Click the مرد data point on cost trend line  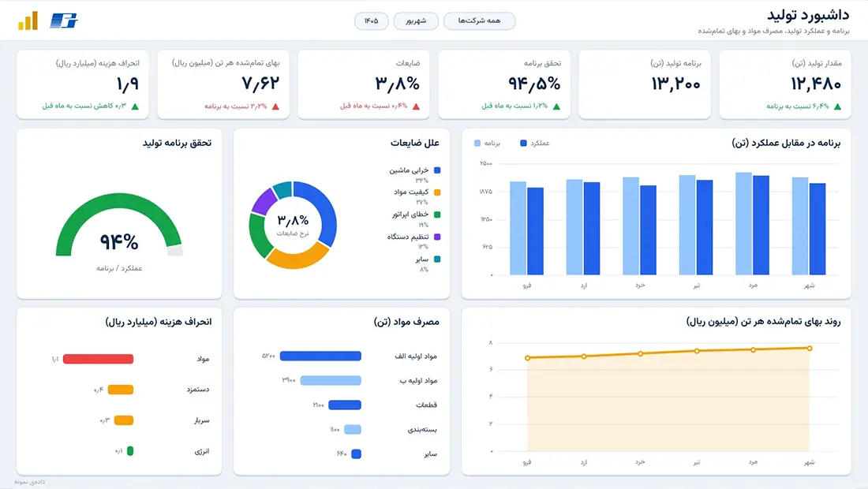(754, 349)
